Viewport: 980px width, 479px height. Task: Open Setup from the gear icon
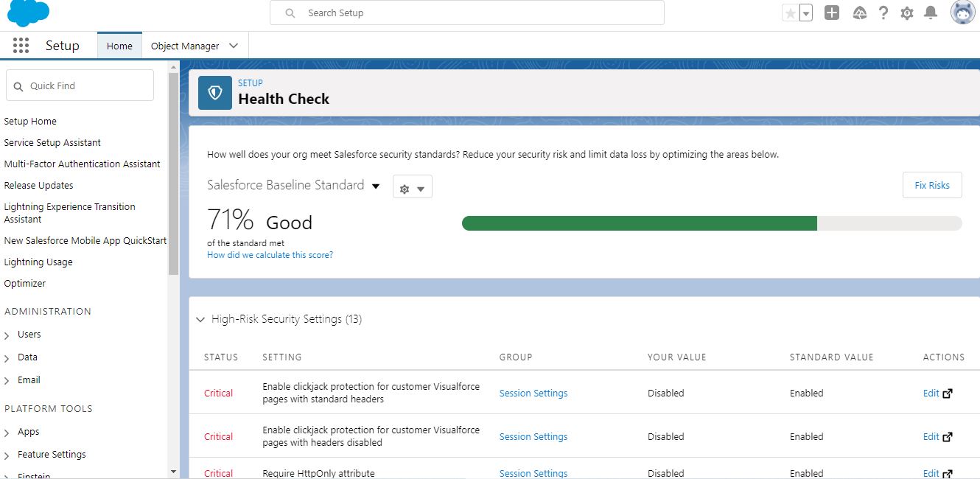[x=906, y=13]
